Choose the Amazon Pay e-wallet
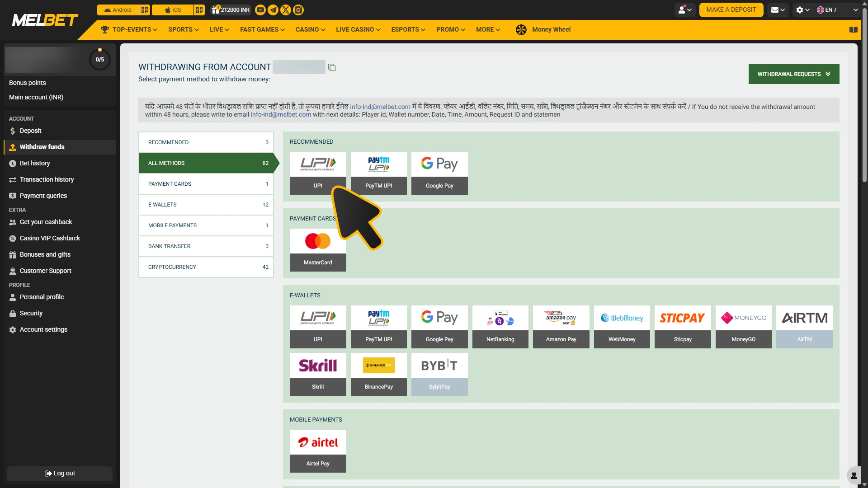 click(x=561, y=327)
